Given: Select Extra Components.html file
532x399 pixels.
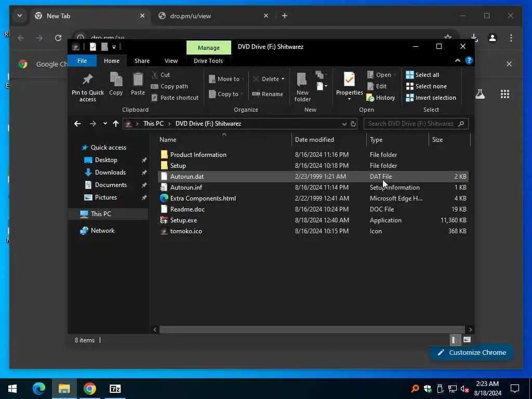Looking at the screenshot, I should tap(312, 198).
